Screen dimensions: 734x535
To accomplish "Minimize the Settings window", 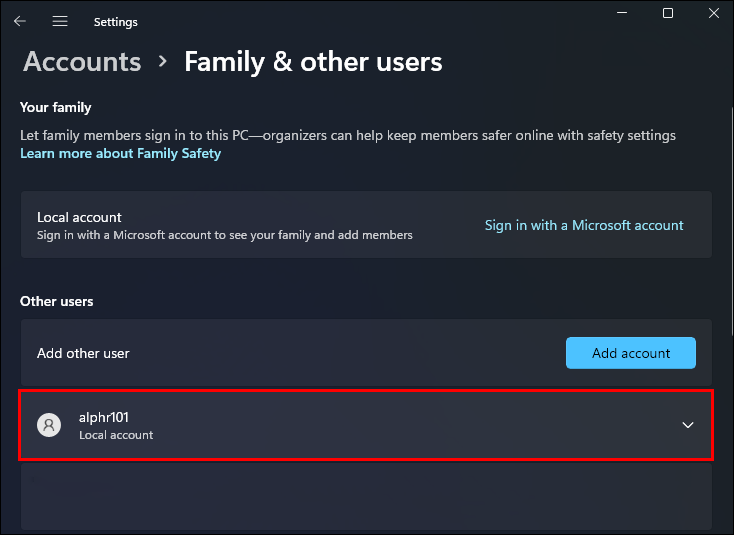I will point(624,13).
